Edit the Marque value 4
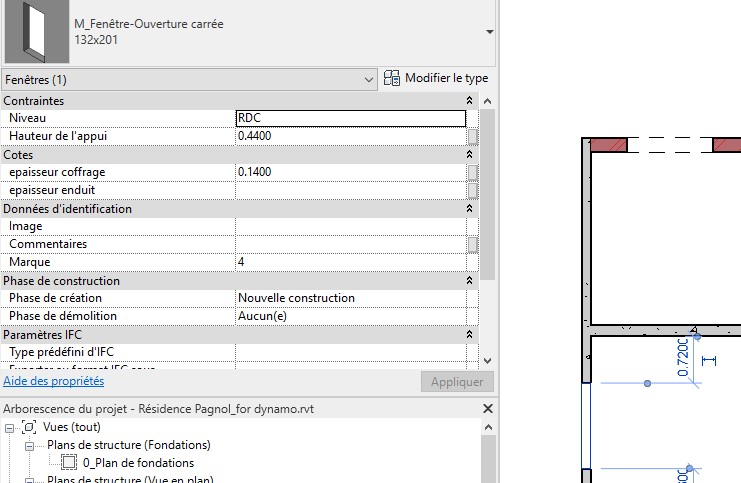 pyautogui.click(x=351, y=262)
